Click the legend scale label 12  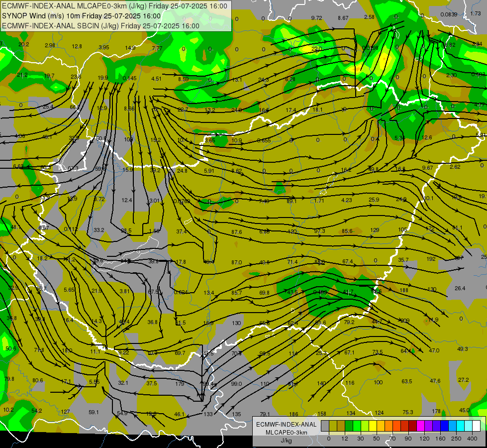coord(345,439)
